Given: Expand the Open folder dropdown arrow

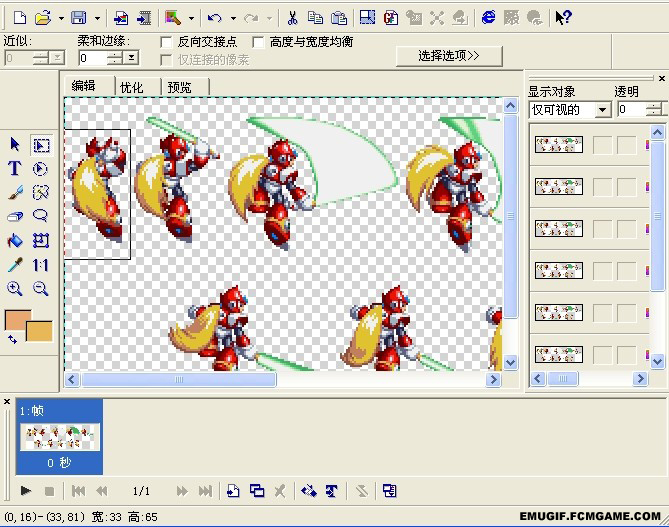Looking at the screenshot, I should click(x=61, y=18).
